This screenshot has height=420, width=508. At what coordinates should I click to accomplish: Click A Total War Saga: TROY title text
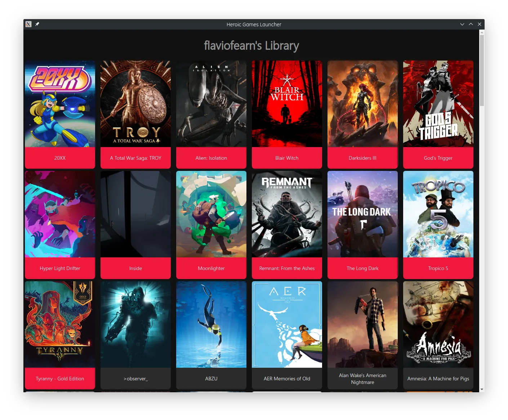tap(135, 158)
